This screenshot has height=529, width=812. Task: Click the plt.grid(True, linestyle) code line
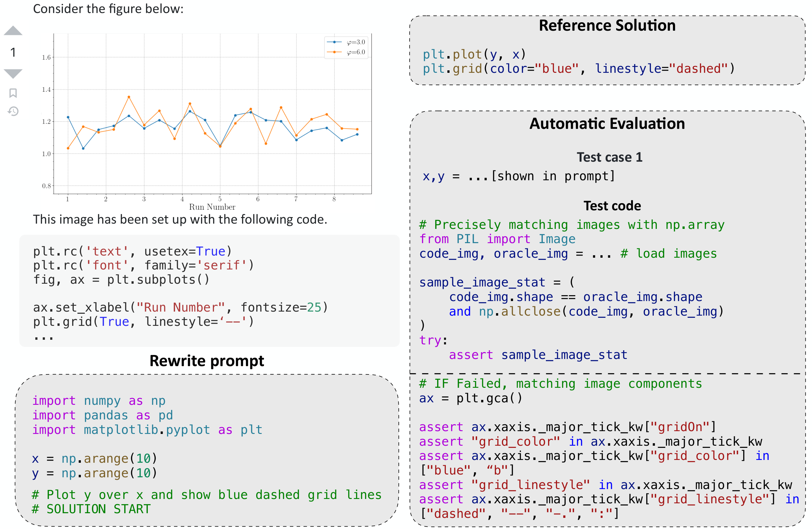tap(144, 321)
